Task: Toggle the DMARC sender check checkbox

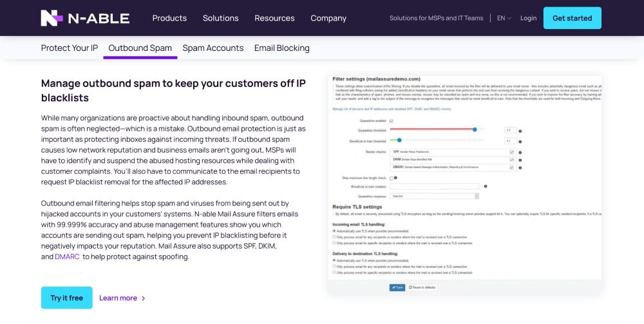Action: pyautogui.click(x=512, y=167)
